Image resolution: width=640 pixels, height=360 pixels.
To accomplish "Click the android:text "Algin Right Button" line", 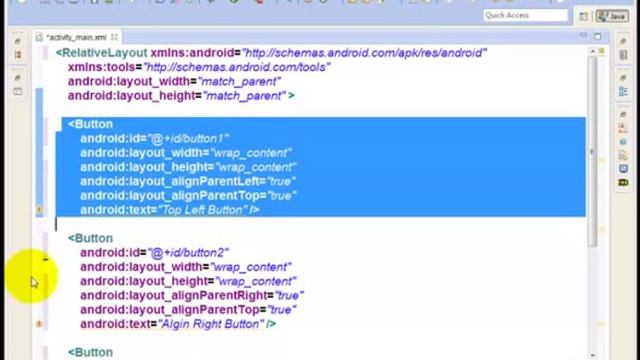I will tap(178, 324).
